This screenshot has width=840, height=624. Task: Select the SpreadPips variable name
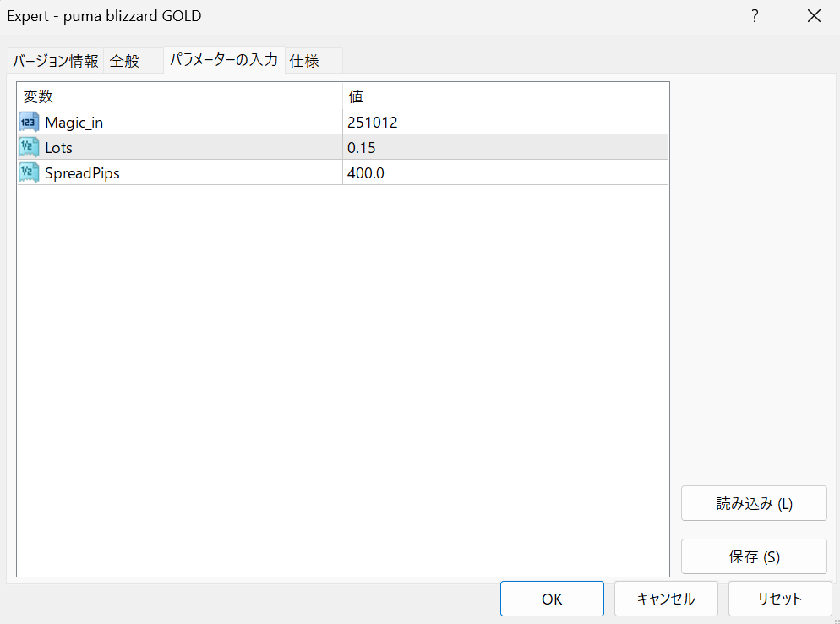(82, 173)
